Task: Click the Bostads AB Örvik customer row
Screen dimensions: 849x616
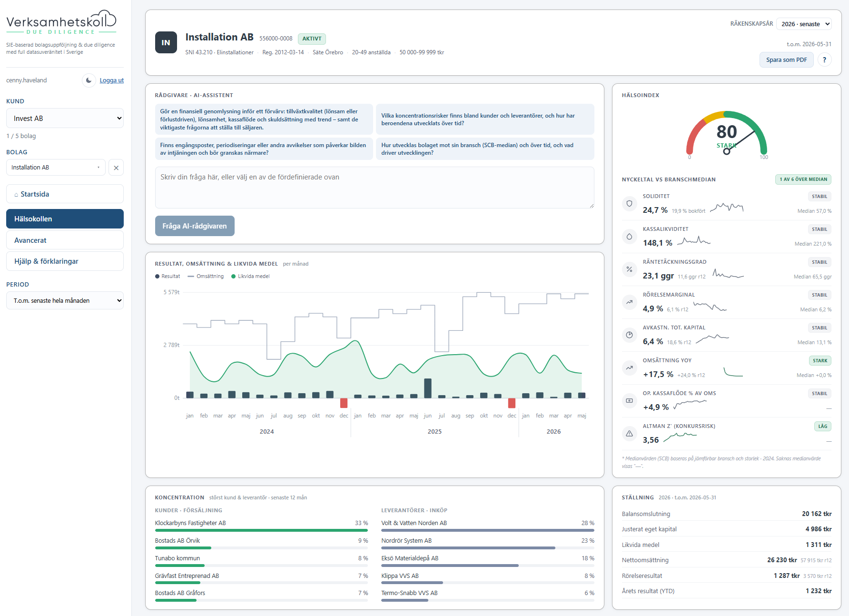Action: (x=261, y=543)
